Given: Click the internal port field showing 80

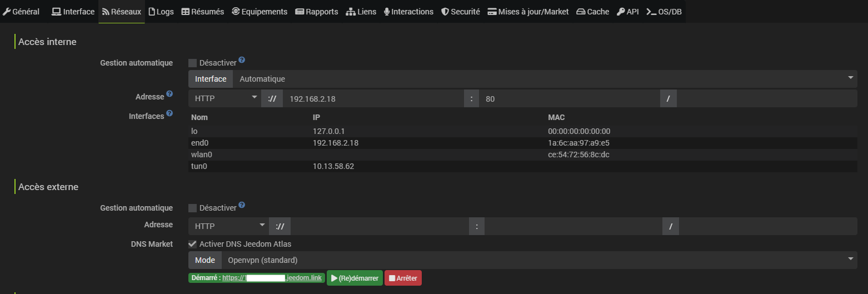Looking at the screenshot, I should click(569, 99).
